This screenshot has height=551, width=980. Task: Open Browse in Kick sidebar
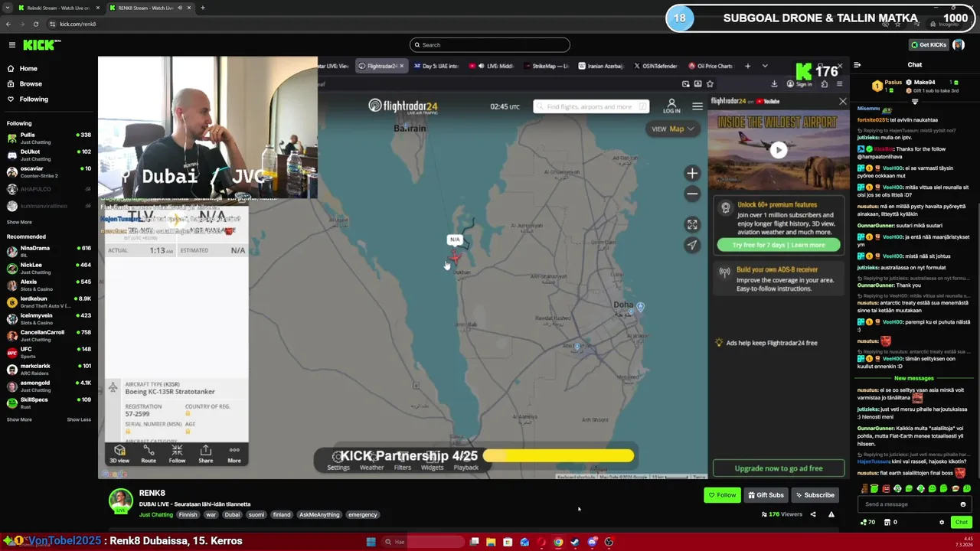click(31, 84)
